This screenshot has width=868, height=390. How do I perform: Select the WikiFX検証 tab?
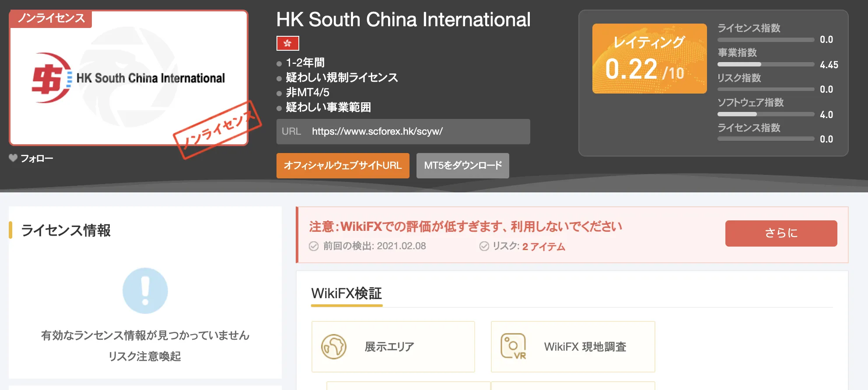(346, 294)
